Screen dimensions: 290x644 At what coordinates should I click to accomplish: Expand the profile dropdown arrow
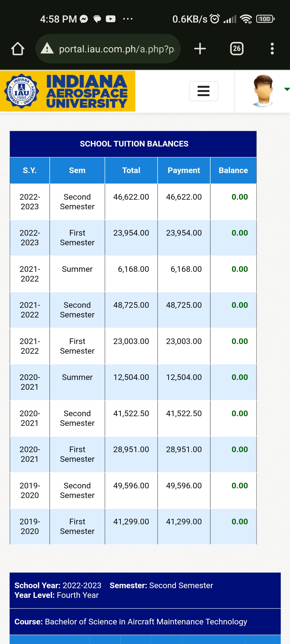coord(287,89)
